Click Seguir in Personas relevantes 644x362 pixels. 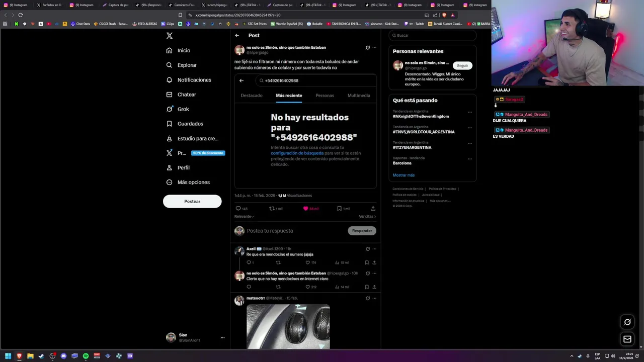[x=462, y=65]
